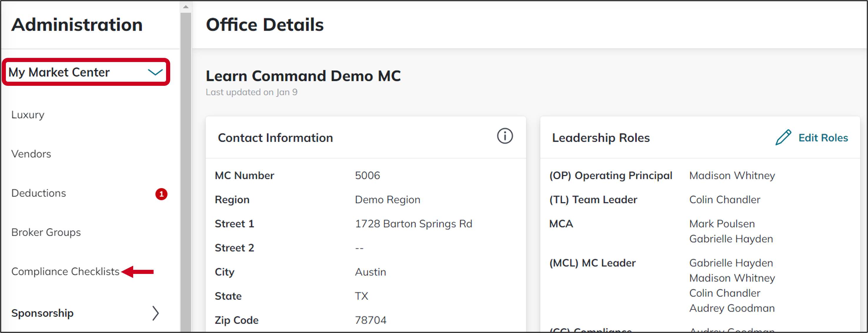The width and height of the screenshot is (868, 333).
Task: Select the Learn Command Demo MC title
Action: coord(303,76)
